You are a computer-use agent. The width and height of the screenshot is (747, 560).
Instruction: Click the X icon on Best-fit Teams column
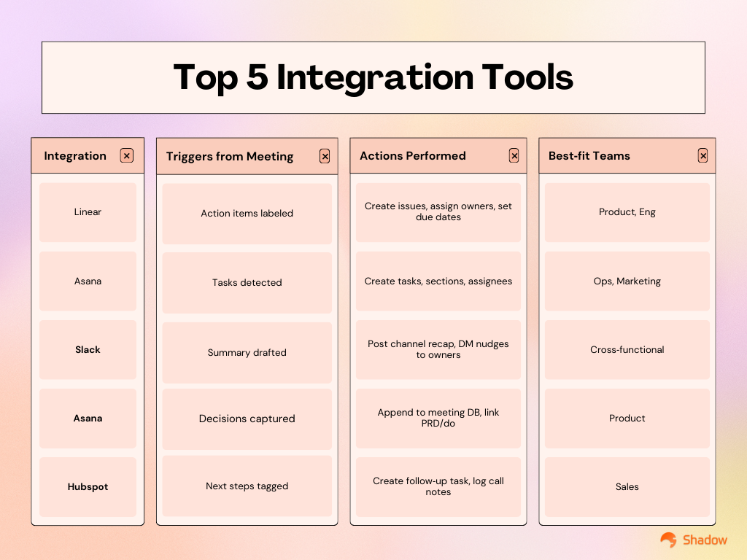click(x=703, y=155)
